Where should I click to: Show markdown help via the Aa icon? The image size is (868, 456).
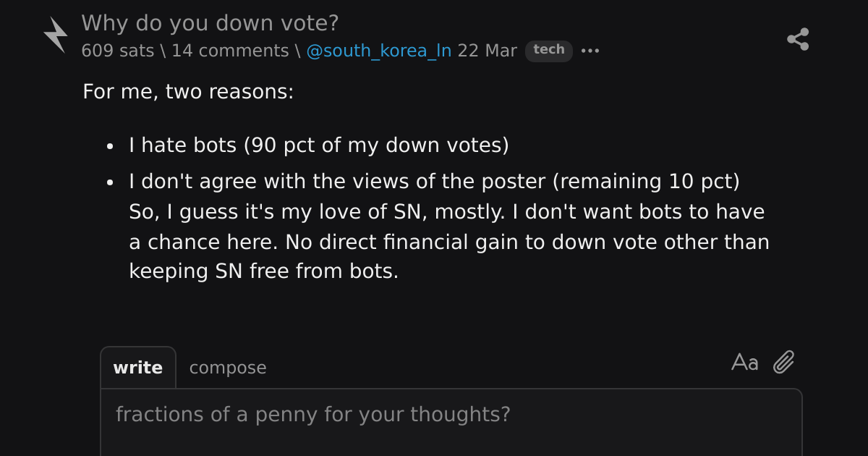click(744, 362)
